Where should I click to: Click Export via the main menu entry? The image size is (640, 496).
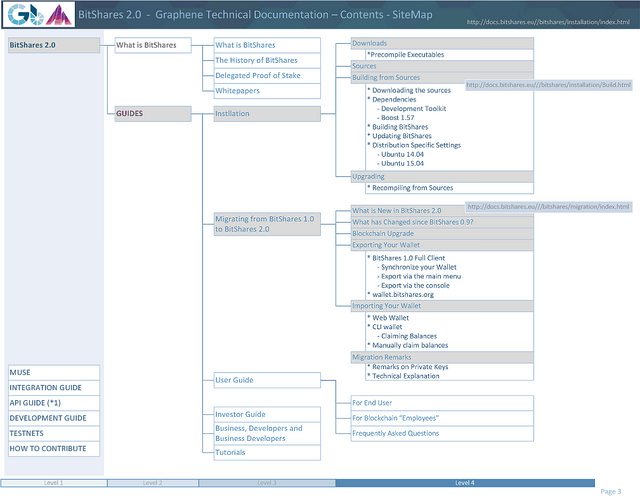coord(421,277)
